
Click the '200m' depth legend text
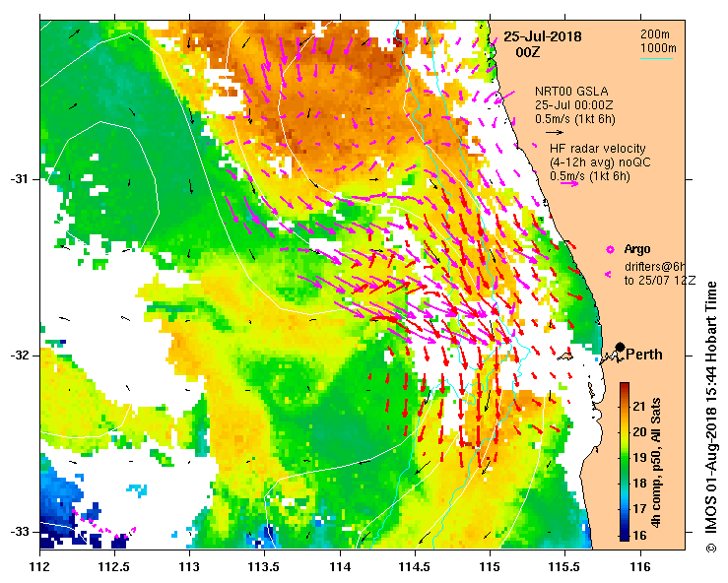pyautogui.click(x=655, y=34)
